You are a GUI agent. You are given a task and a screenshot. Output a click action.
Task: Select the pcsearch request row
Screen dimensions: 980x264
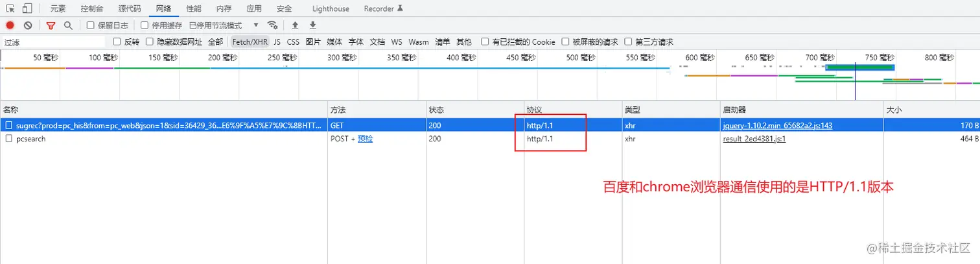(490, 139)
